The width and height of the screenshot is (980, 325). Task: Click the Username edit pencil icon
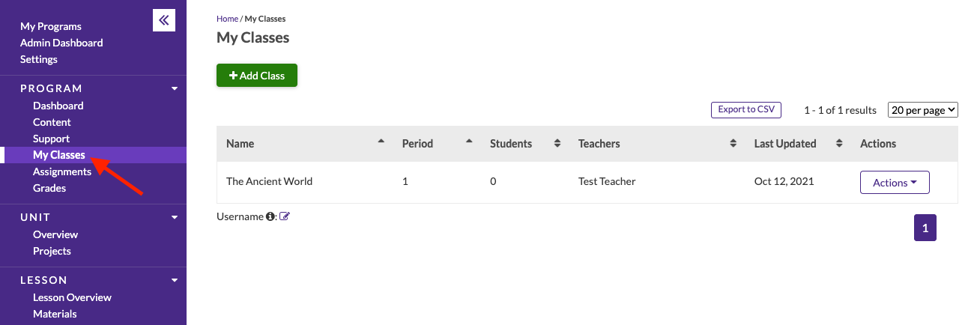click(285, 216)
